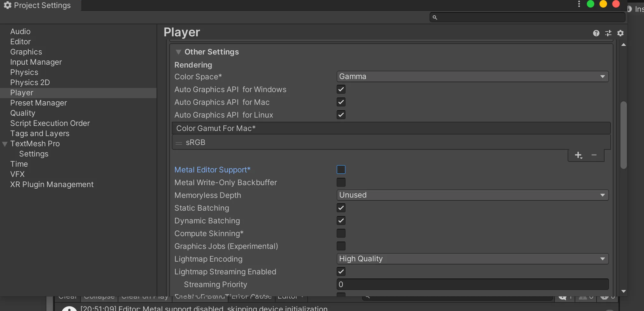Open the Player settings gear menu

(620, 33)
